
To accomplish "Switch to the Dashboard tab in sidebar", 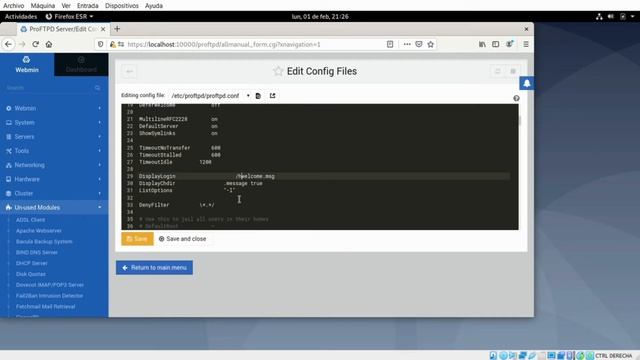I will click(x=81, y=64).
